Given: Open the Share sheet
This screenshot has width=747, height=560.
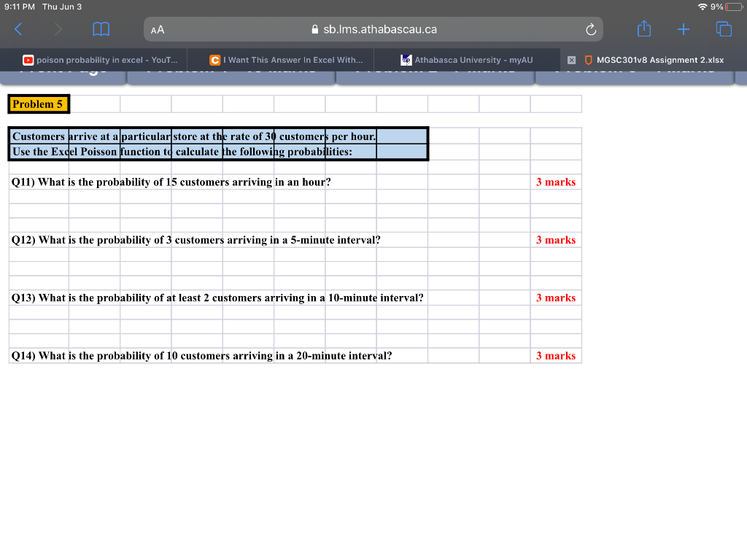Looking at the screenshot, I should (x=644, y=28).
